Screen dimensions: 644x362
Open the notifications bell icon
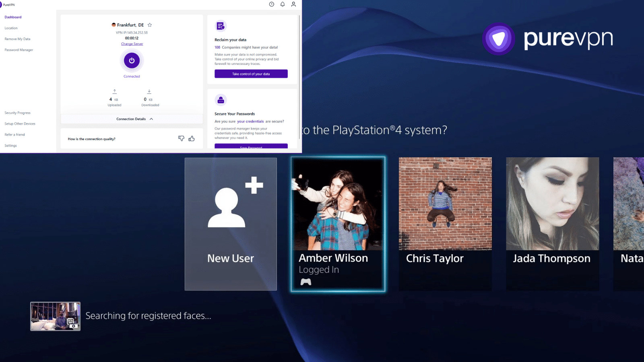(283, 4)
